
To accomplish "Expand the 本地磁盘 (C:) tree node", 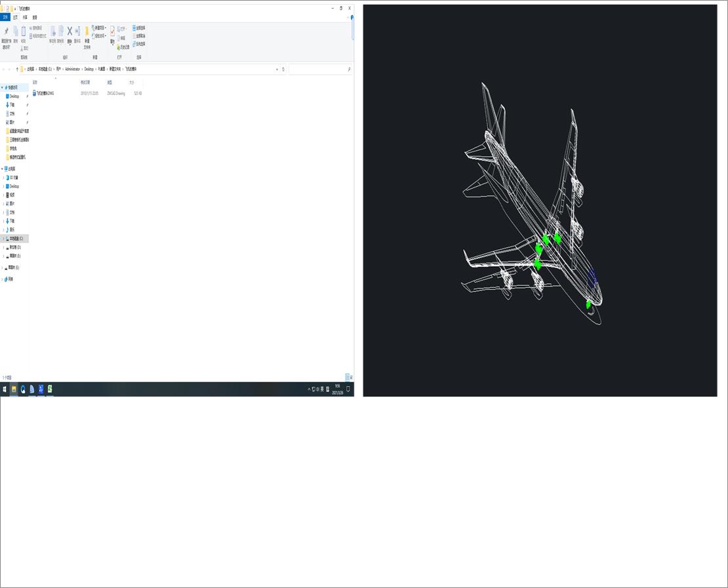I will 4,239.
